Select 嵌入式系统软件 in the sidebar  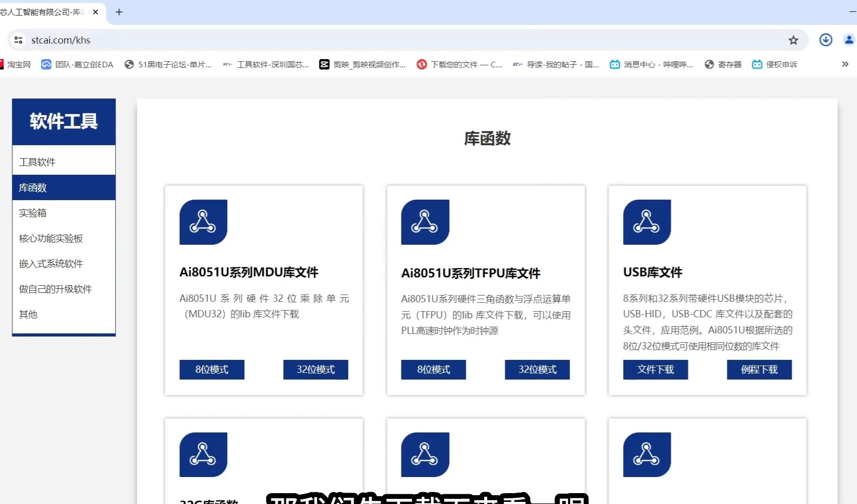click(64, 263)
